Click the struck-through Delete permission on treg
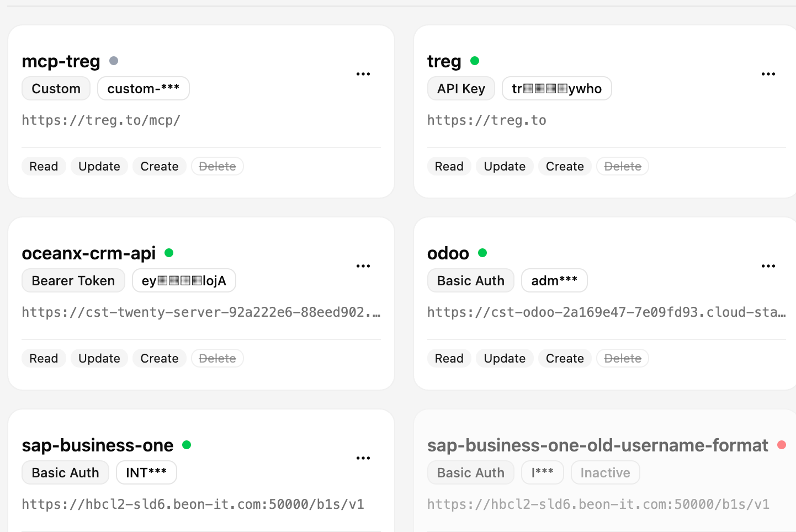Viewport: 796px width, 532px height. pos(623,166)
